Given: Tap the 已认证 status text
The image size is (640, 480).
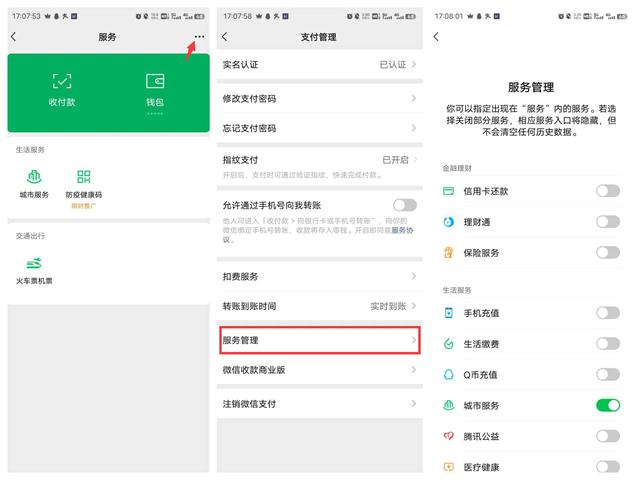Looking at the screenshot, I should click(x=393, y=64).
